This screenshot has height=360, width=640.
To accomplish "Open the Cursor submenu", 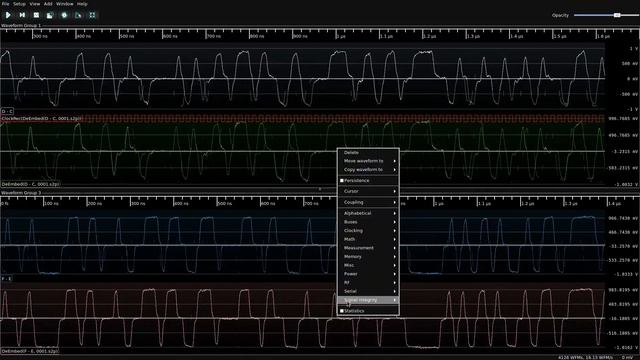I will point(368,191).
